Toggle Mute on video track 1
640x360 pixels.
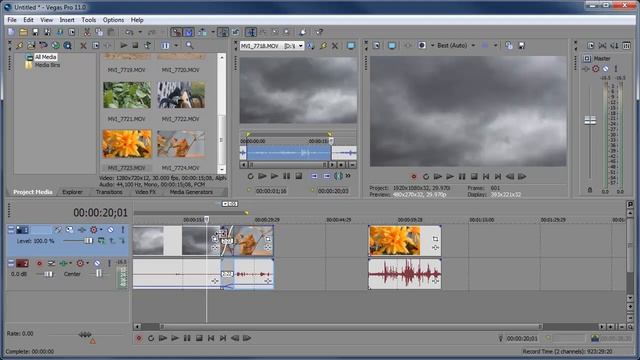111,230
